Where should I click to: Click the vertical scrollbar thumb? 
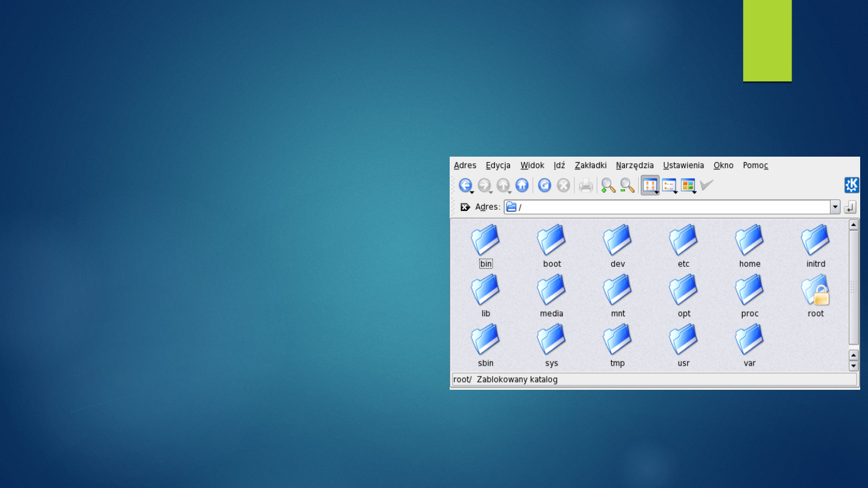(x=854, y=287)
